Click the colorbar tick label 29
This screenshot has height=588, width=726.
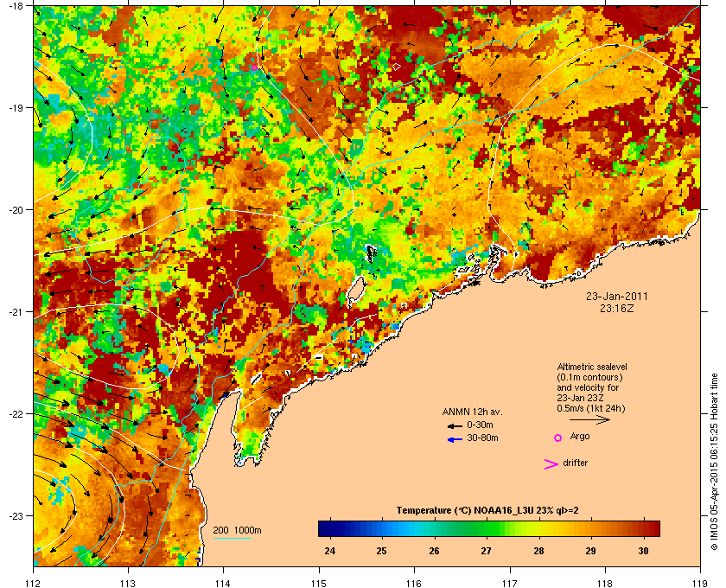[591, 551]
